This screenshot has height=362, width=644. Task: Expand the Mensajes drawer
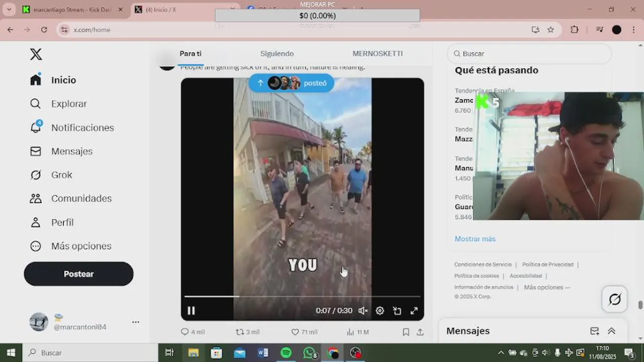click(612, 331)
